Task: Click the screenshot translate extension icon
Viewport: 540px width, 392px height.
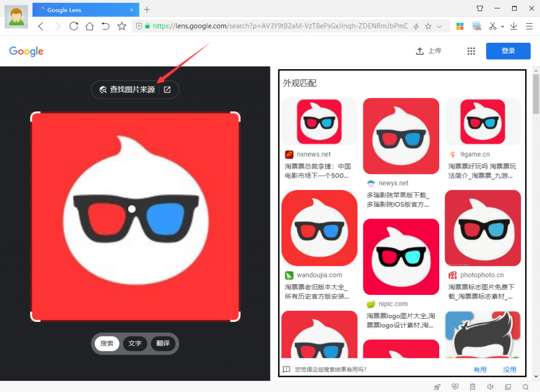Action: 477,26
